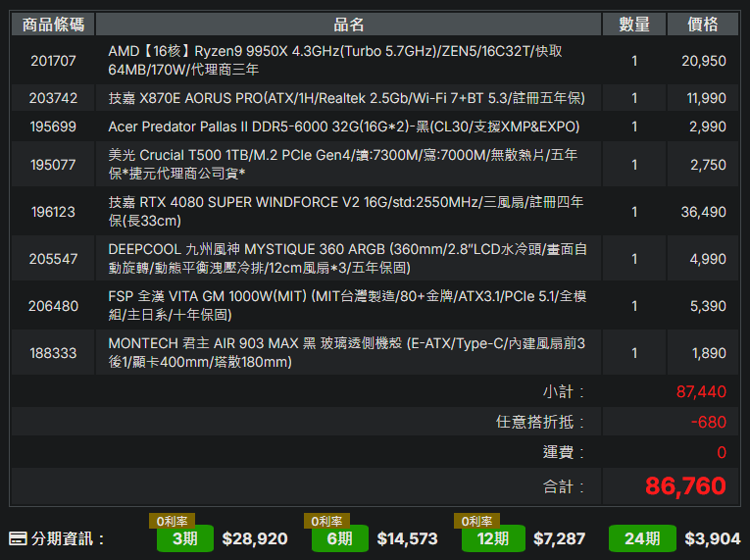Click the 運費 label
The height and width of the screenshot is (560, 750).
[x=564, y=452]
